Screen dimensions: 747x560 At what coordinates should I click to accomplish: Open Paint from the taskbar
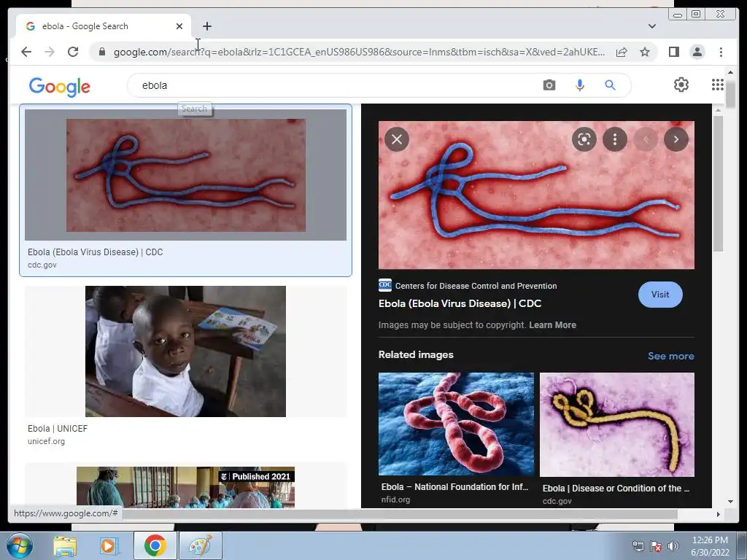pos(200,545)
